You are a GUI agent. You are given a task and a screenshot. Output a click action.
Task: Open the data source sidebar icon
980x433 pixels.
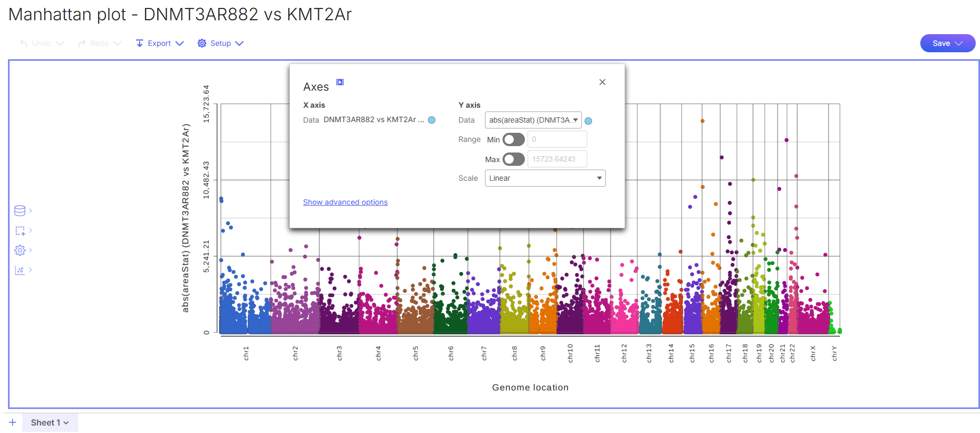coord(20,211)
